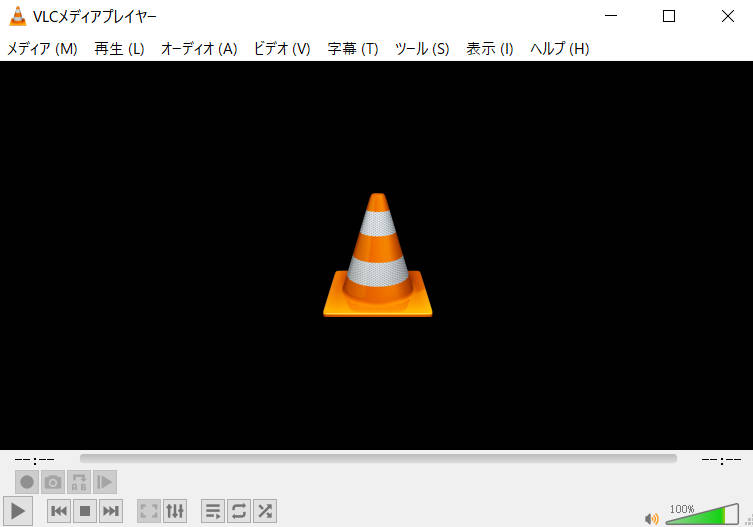
Task: Open the 表示 (I) menu
Action: tap(490, 49)
